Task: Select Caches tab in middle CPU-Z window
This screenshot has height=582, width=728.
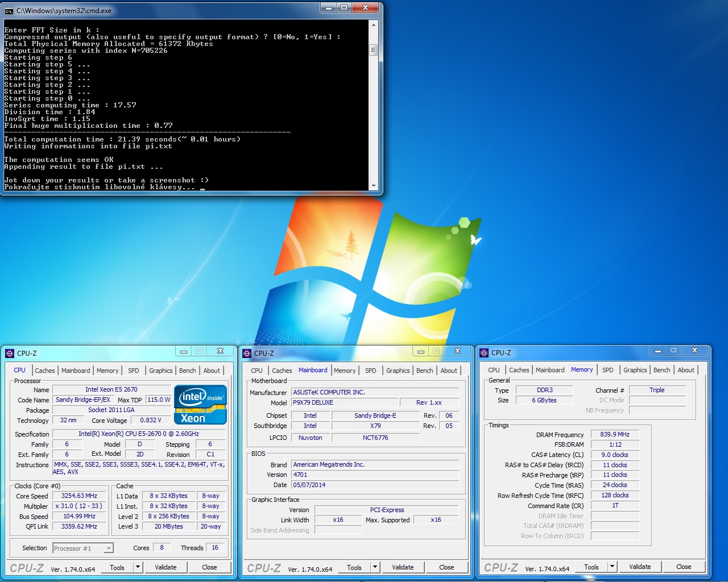Action: [x=282, y=371]
